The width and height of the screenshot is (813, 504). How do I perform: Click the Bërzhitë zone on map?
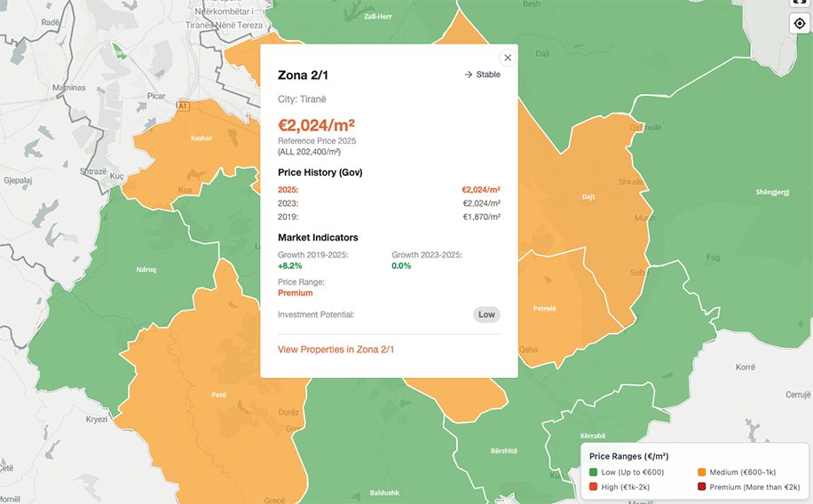coord(504,451)
